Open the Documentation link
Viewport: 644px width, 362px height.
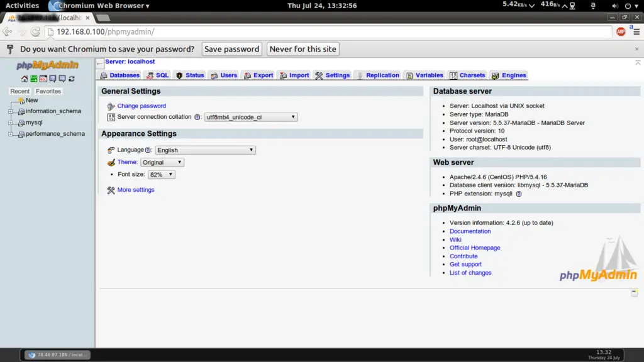[470, 231]
